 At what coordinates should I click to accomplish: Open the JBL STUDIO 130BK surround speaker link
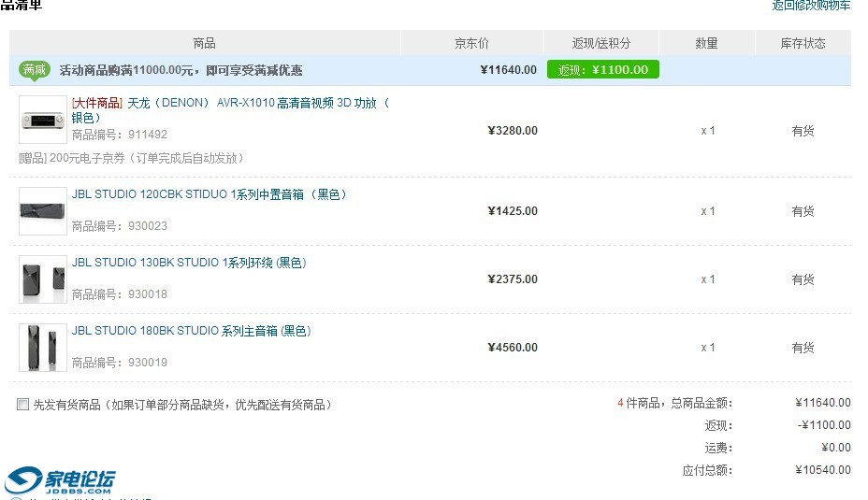(189, 263)
